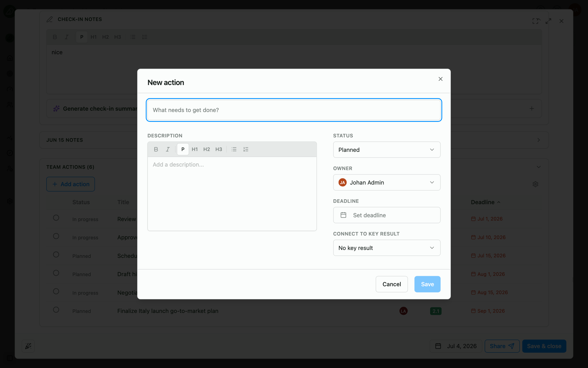Image resolution: width=588 pixels, height=368 pixels.
Task: Toggle bold in the New action description toolbar
Action: (x=156, y=149)
